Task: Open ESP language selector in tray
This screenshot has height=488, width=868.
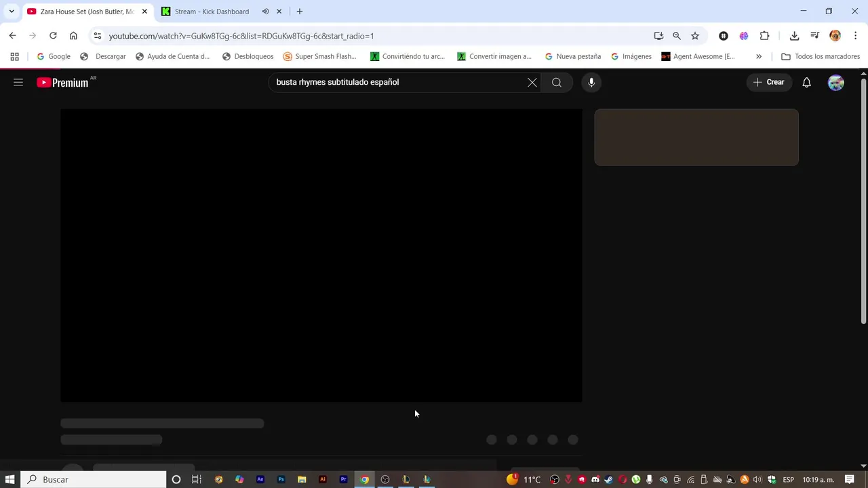Action: click(x=789, y=479)
